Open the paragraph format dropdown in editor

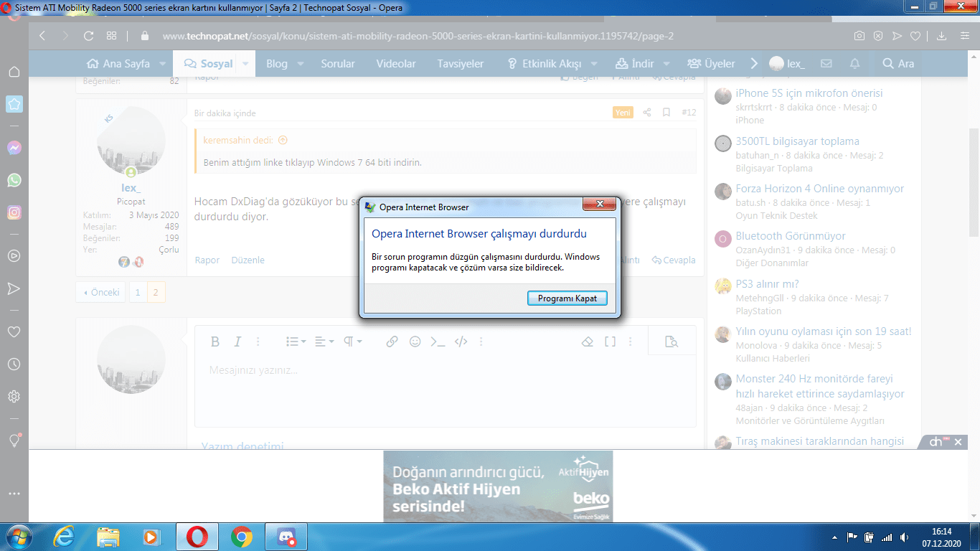(352, 342)
